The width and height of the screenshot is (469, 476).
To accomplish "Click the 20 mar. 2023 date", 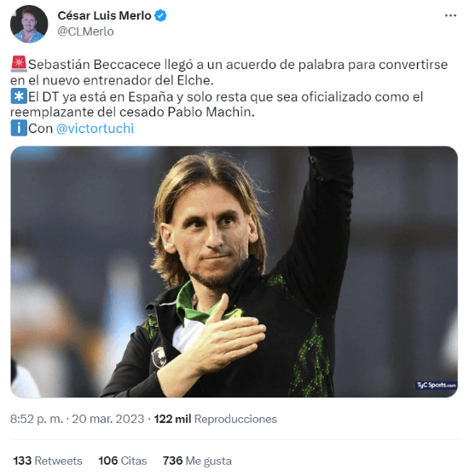I will [107, 419].
